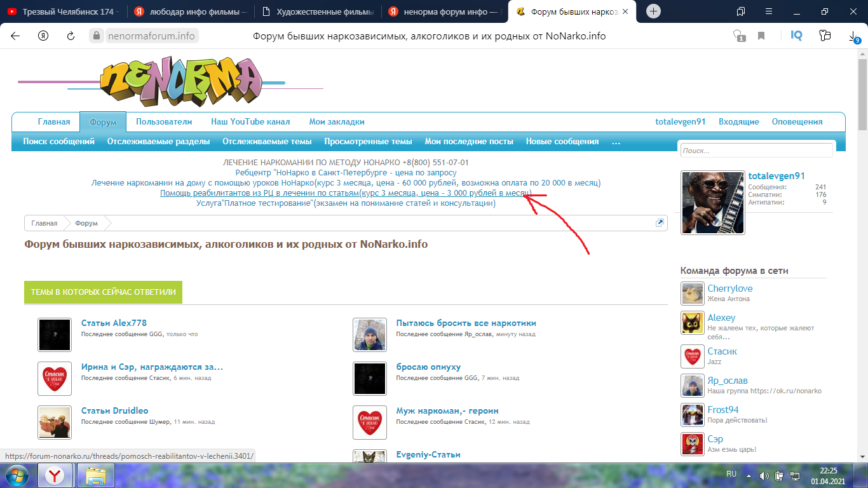Open Windows Explorer from taskbar

click(x=95, y=475)
